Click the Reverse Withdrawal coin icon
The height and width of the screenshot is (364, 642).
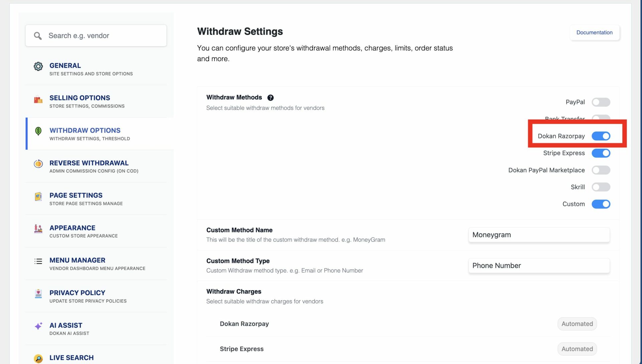38,164
